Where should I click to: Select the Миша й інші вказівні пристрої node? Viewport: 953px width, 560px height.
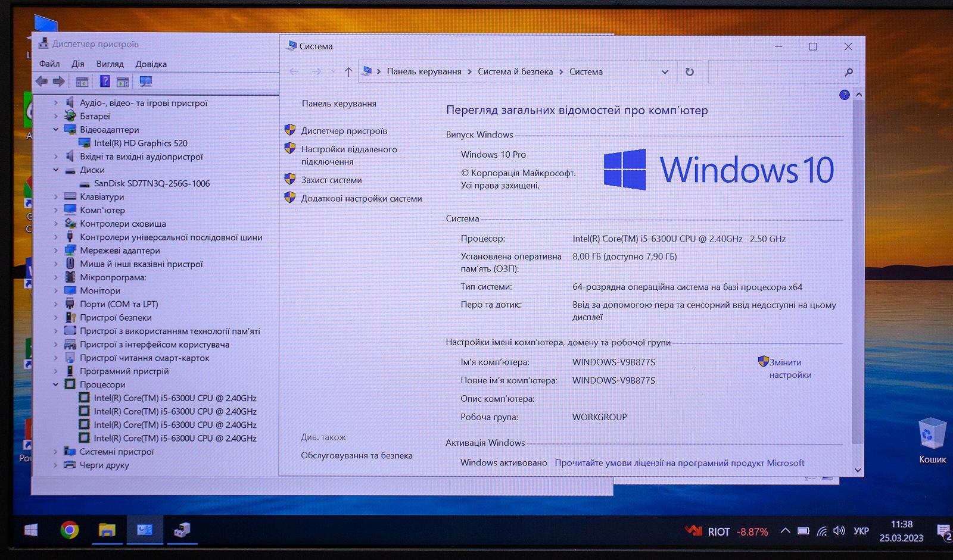[141, 264]
